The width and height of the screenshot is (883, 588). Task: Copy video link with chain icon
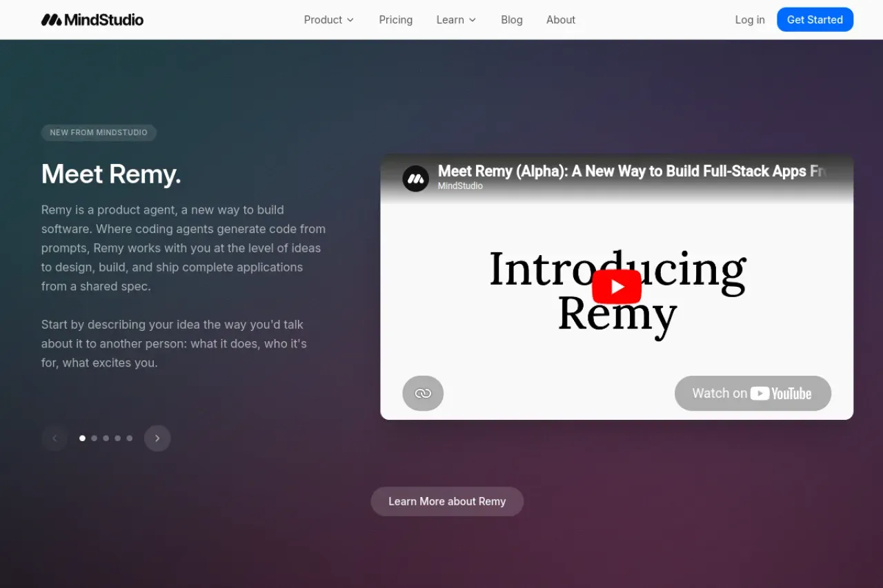click(423, 393)
